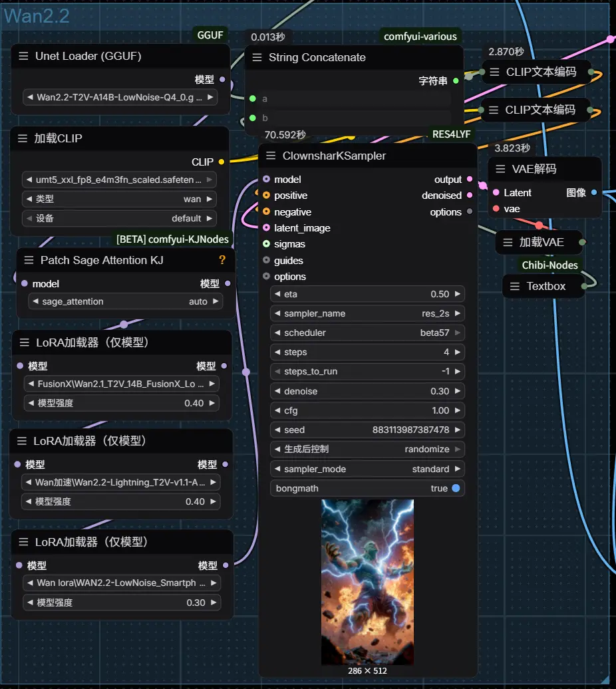Click the question mark help icon on Patch Sage Attention
Image resolution: width=616 pixels, height=689 pixels.
(222, 260)
